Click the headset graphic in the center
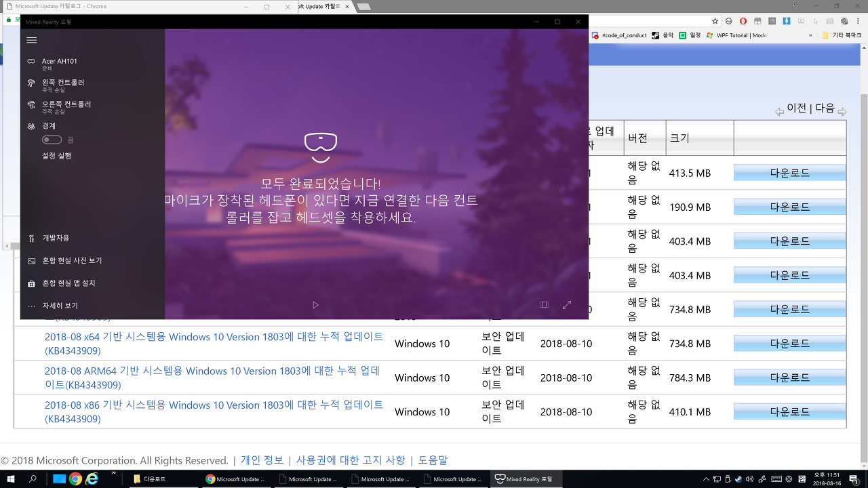This screenshot has height=488, width=868. pyautogui.click(x=321, y=147)
